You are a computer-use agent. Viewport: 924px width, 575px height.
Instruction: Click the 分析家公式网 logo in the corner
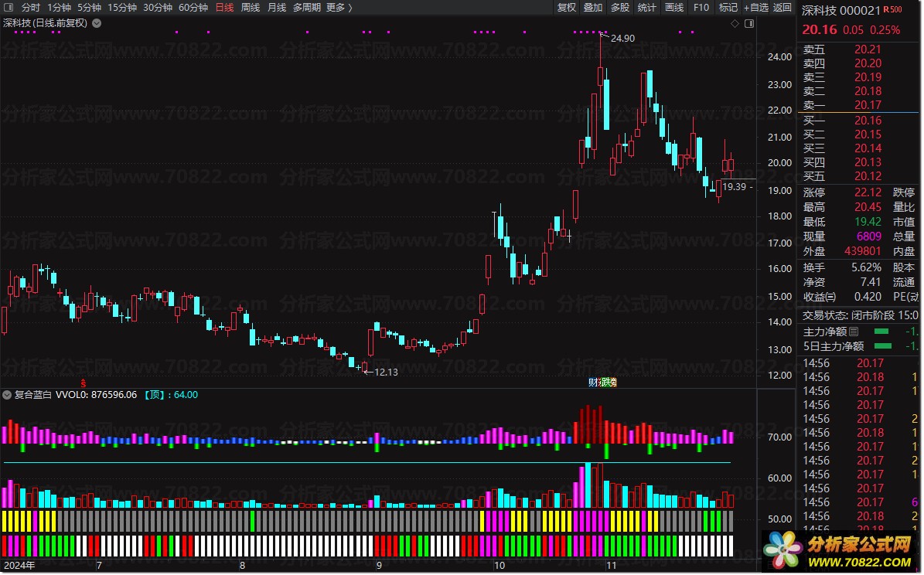(841, 551)
